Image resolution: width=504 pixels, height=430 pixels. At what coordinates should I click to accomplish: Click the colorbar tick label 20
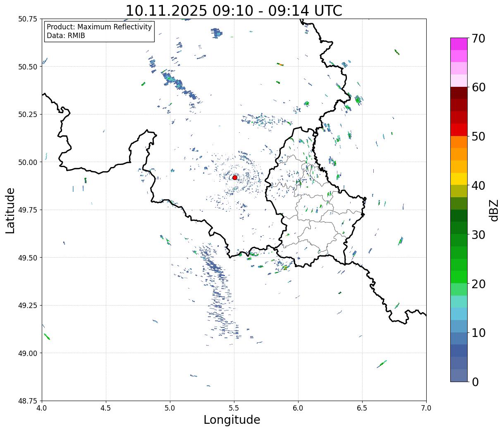[x=478, y=284]
